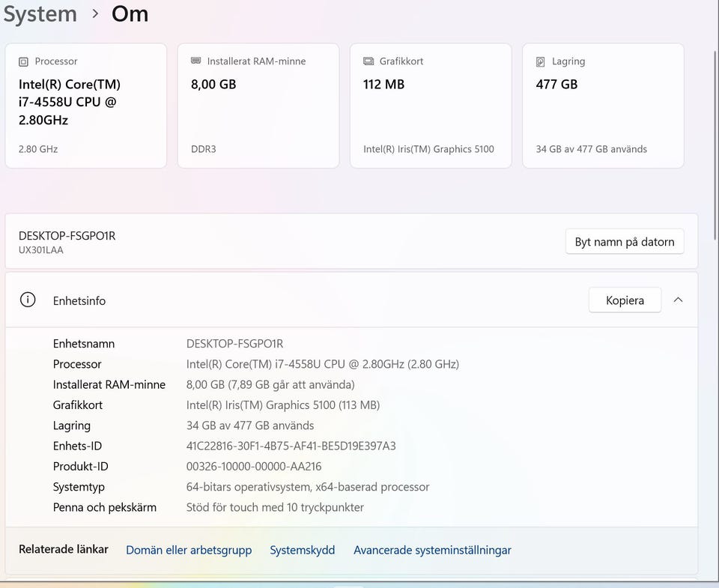Click '8,00 GB (7,89 GB går att använda)'

click(270, 384)
